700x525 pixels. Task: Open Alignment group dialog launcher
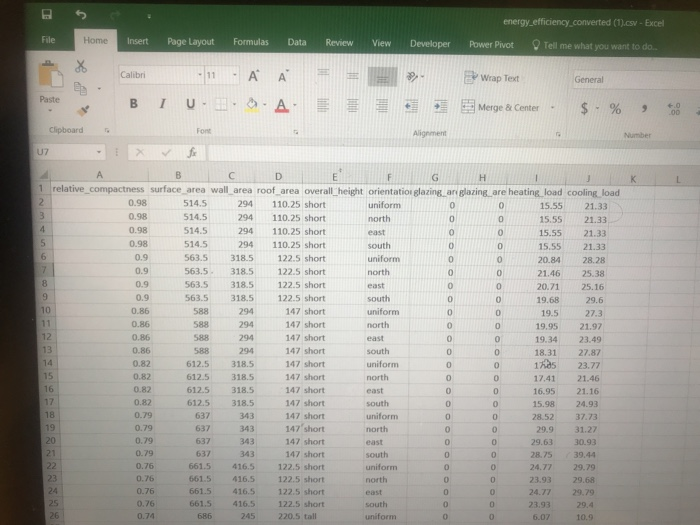tap(558, 134)
